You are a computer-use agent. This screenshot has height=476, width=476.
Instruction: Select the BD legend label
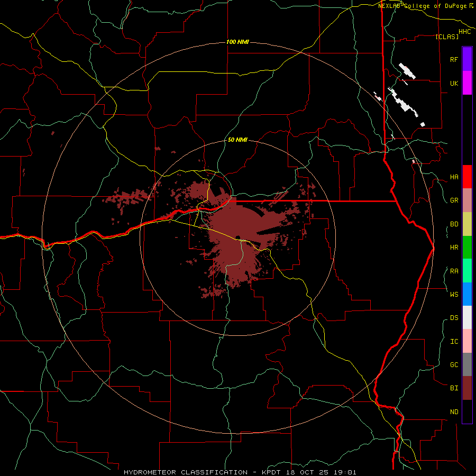tap(454, 224)
